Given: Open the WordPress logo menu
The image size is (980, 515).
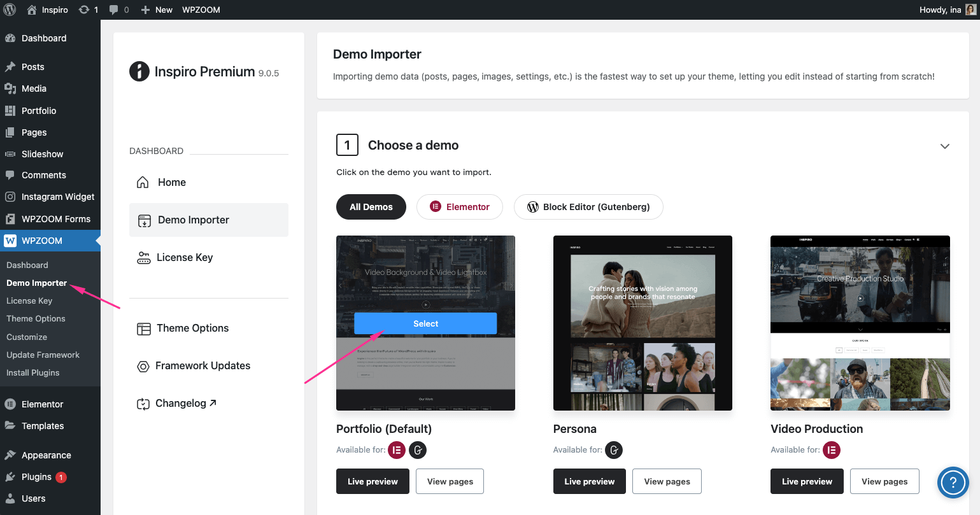Looking at the screenshot, I should pyautogui.click(x=10, y=10).
